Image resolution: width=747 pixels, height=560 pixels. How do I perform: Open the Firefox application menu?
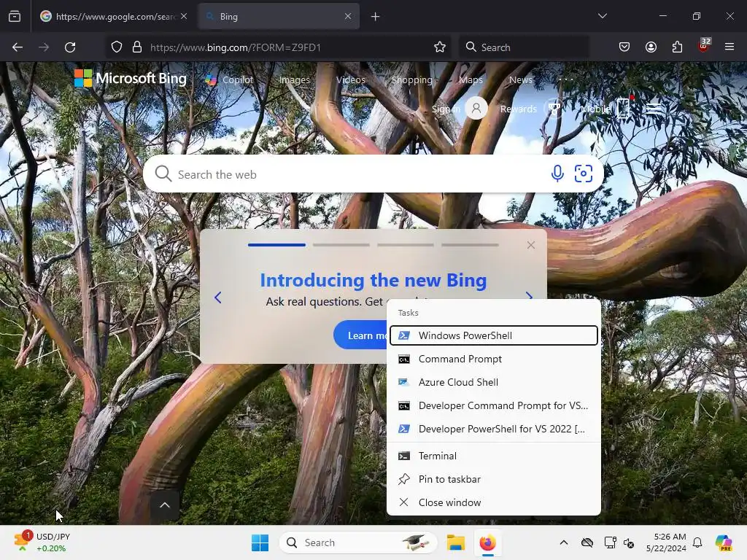tap(729, 47)
